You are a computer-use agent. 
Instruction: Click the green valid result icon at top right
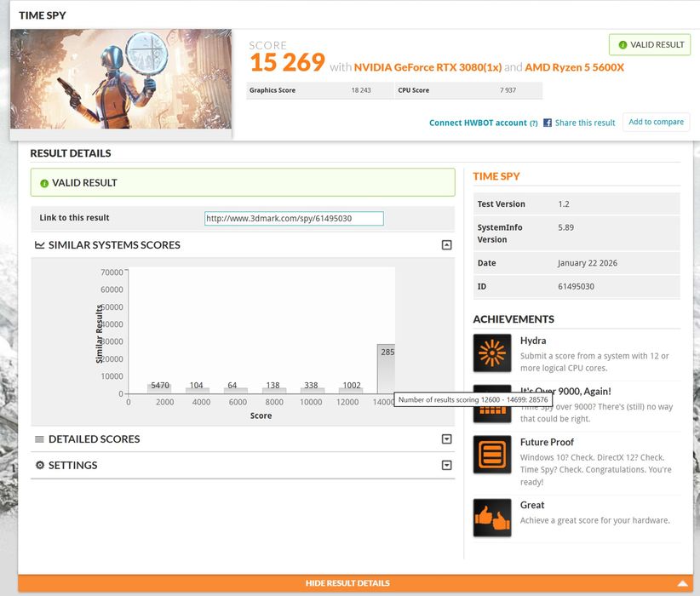[x=623, y=44]
